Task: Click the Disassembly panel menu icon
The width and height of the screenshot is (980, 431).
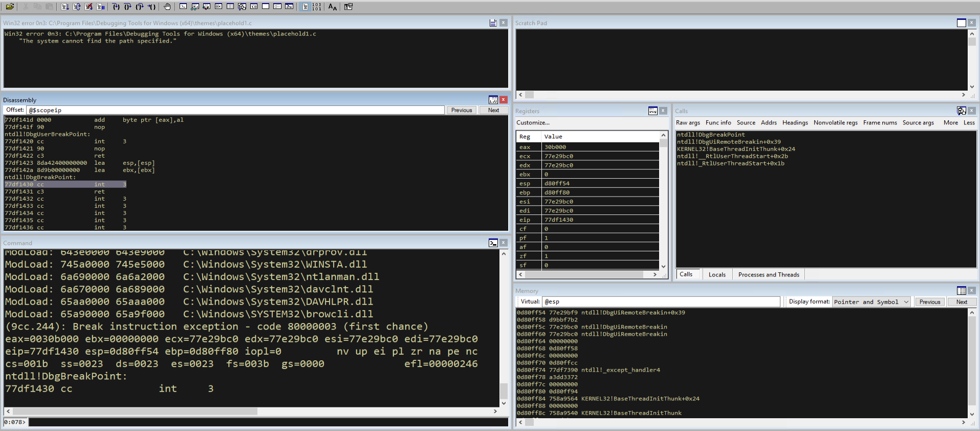Action: coord(493,100)
